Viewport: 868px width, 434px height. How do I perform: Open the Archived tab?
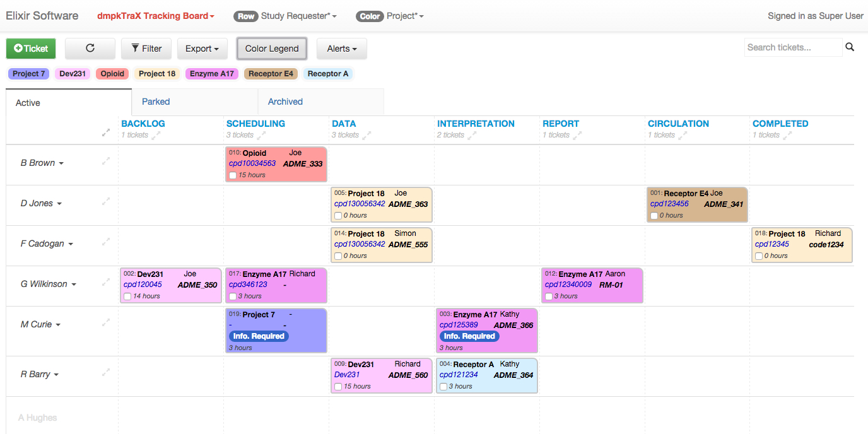[x=285, y=102]
